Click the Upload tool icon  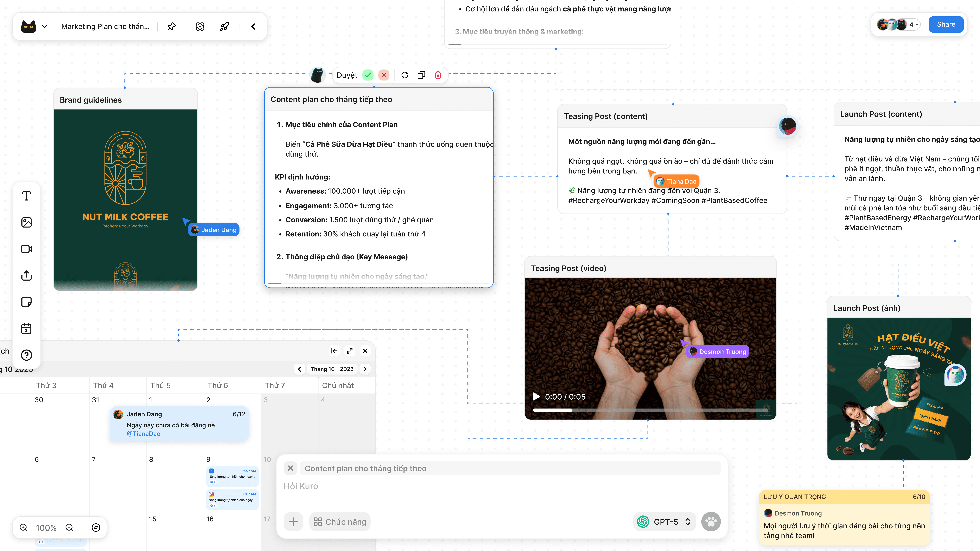(x=26, y=275)
